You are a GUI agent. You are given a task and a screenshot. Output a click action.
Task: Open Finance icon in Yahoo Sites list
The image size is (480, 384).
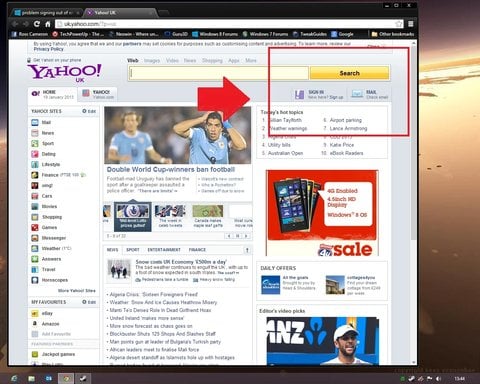pos(35,175)
